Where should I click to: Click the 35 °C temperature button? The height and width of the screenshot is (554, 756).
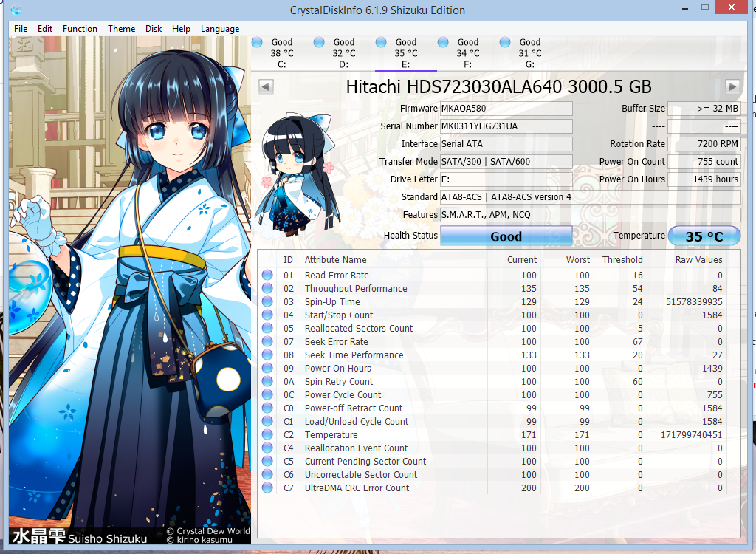click(704, 236)
